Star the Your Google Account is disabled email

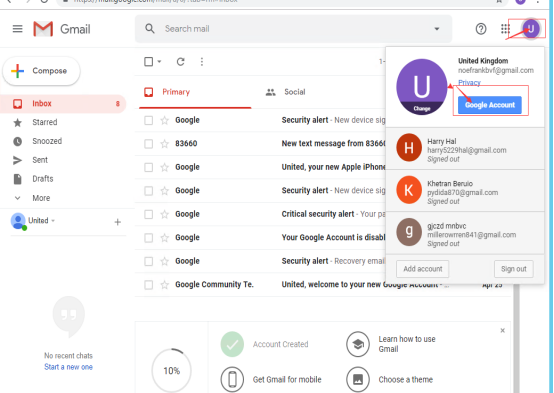coord(164,237)
